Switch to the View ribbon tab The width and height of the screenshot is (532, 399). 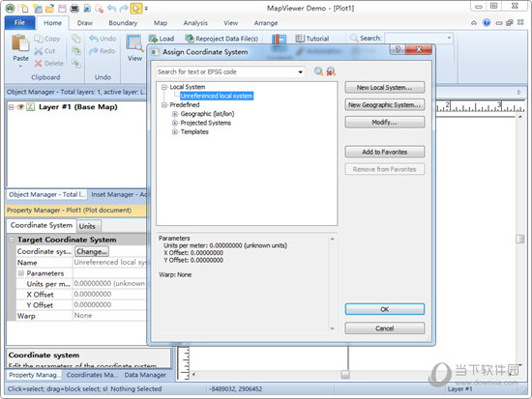point(231,23)
